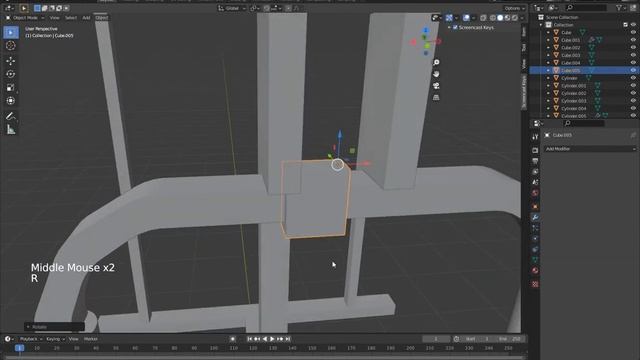The height and width of the screenshot is (360, 640).
Task: Switch to wireframe viewport shading
Action: click(493, 18)
